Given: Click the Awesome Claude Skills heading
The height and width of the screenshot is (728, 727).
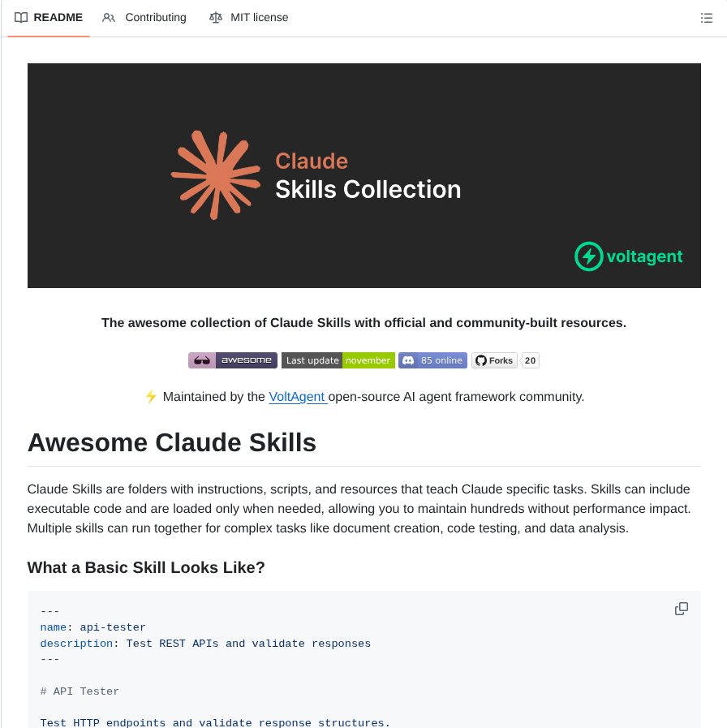Looking at the screenshot, I should coord(171,442).
